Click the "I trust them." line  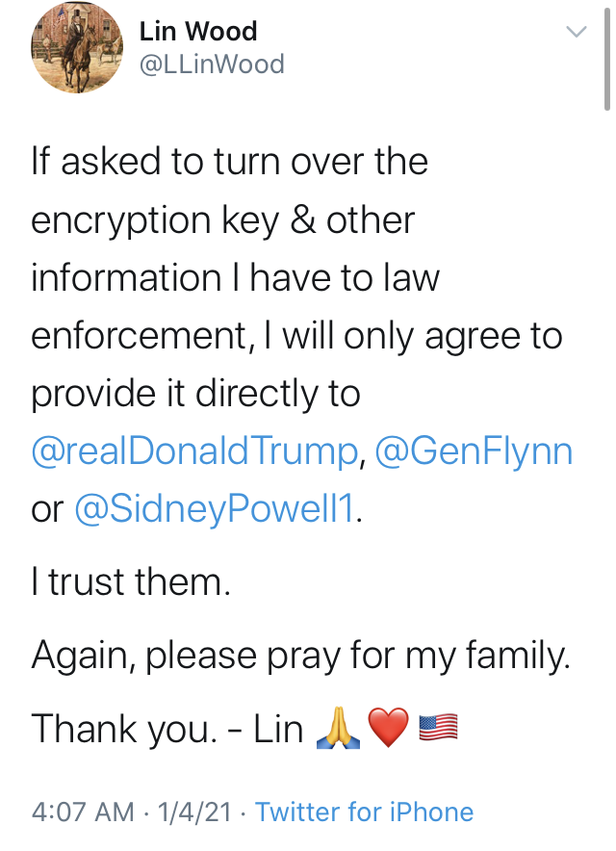[131, 581]
